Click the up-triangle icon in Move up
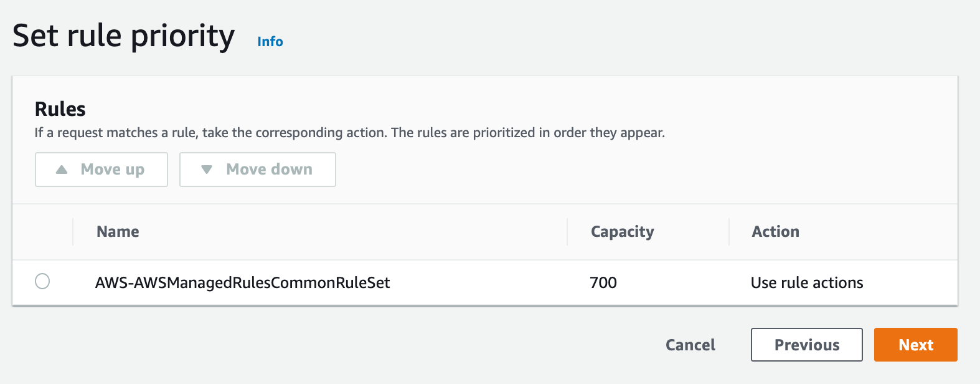 coord(62,170)
